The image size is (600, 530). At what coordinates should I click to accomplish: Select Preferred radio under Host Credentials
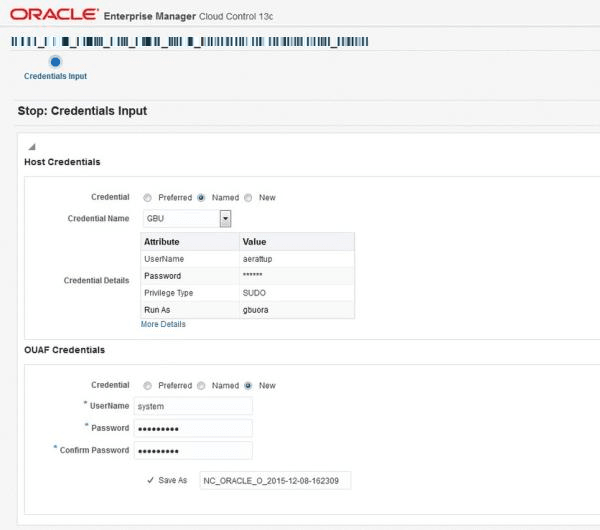pyautogui.click(x=147, y=198)
